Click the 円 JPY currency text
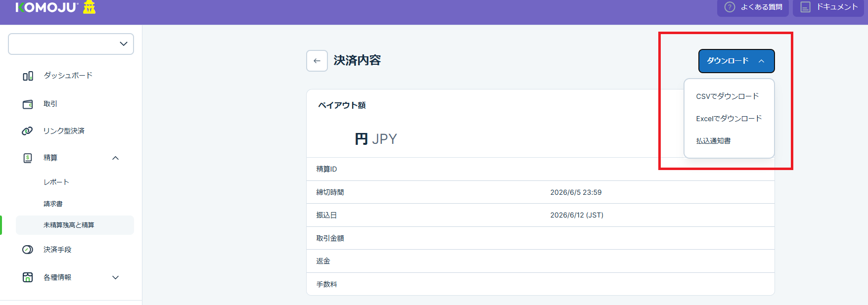The width and height of the screenshot is (868, 305). (376, 139)
